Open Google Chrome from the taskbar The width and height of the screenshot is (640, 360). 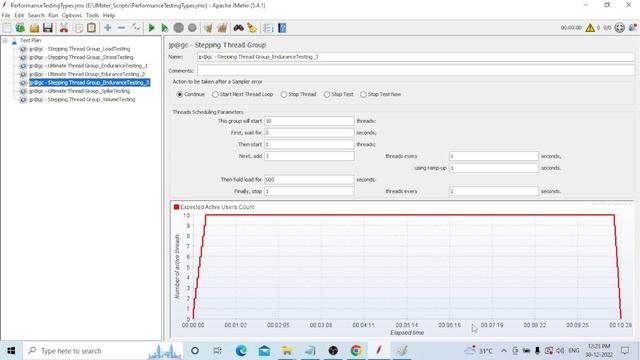point(356,351)
